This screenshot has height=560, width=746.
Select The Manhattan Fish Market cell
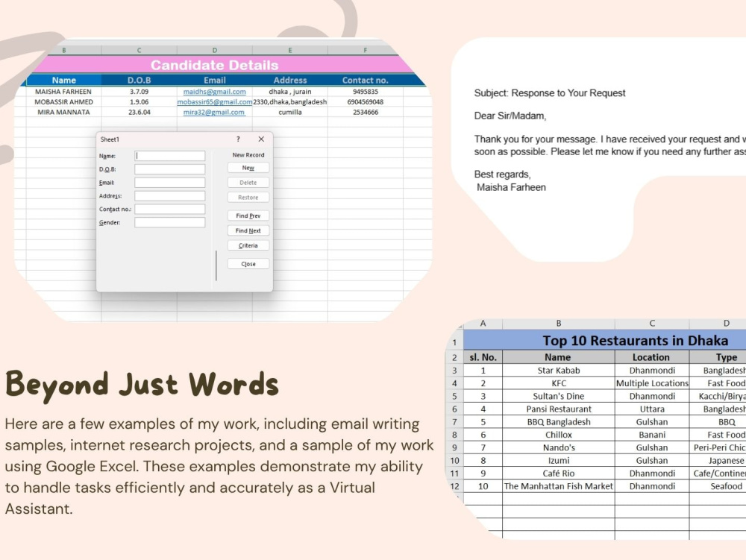pyautogui.click(x=559, y=486)
